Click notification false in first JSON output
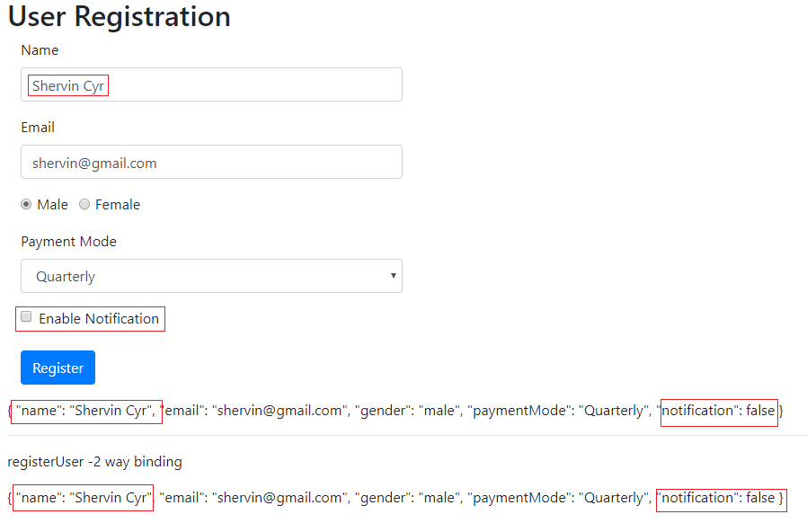The height and width of the screenshot is (532, 807). (718, 411)
